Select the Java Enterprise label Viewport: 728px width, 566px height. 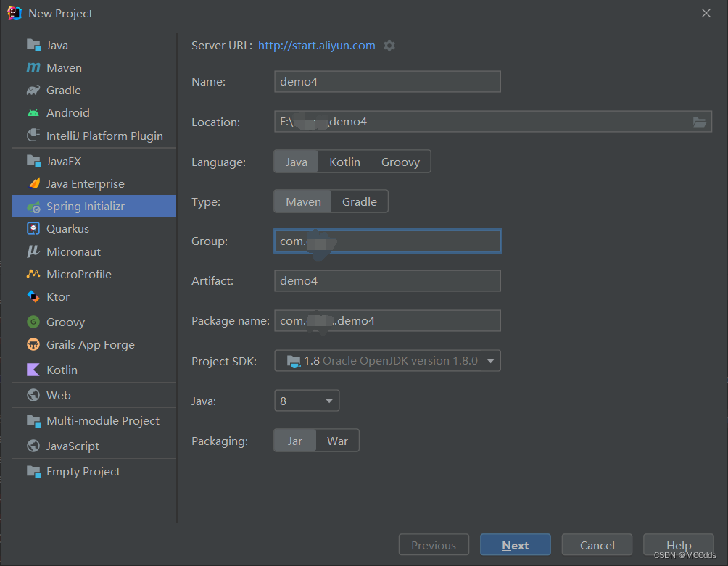tap(86, 184)
